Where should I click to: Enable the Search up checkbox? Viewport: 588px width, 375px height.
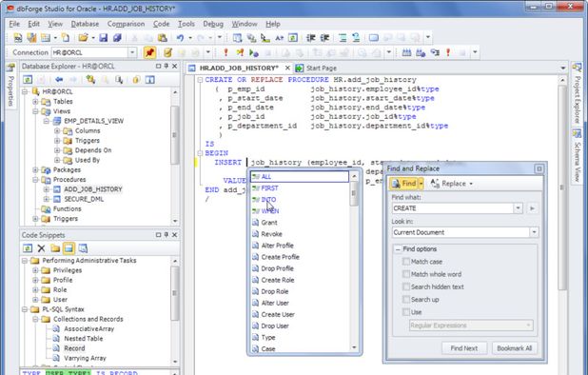(x=406, y=299)
